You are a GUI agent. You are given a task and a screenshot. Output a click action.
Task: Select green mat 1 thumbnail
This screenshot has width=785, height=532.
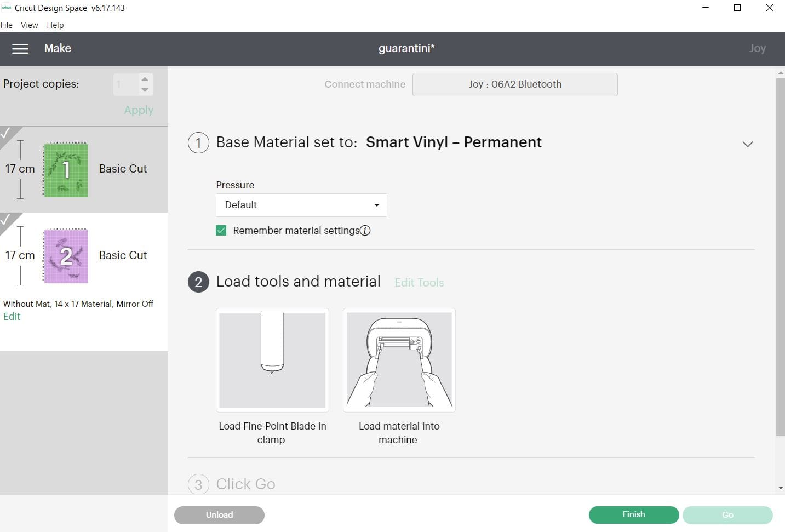[x=66, y=170]
